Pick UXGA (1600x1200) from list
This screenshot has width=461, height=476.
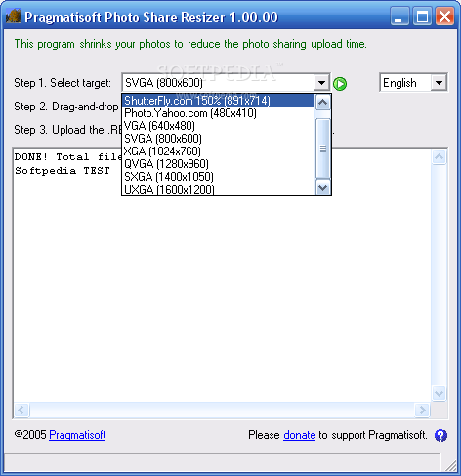pyautogui.click(x=218, y=190)
